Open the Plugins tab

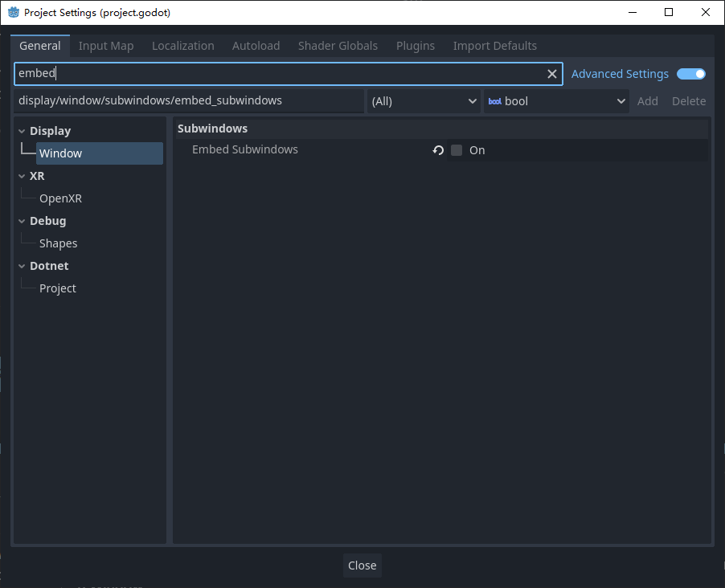(x=415, y=46)
